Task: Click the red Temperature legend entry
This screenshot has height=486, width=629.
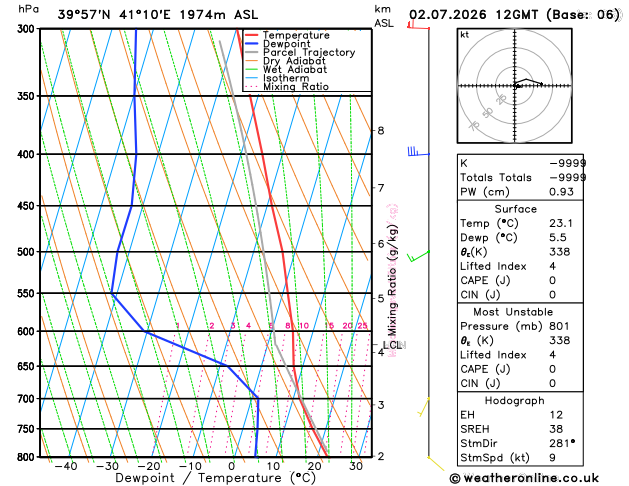Action: pos(287,35)
